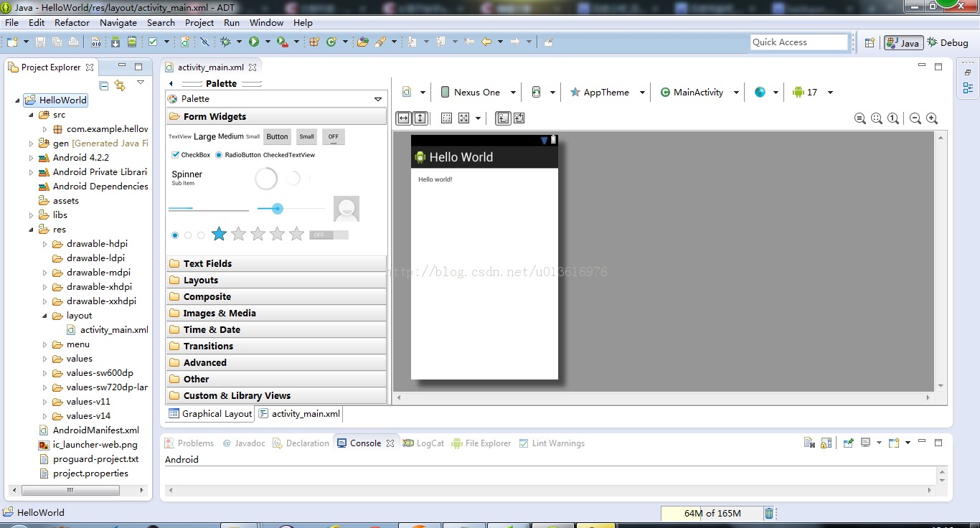Select the Button widget in palette
Viewport: 980px width, 528px height.
[x=277, y=136]
